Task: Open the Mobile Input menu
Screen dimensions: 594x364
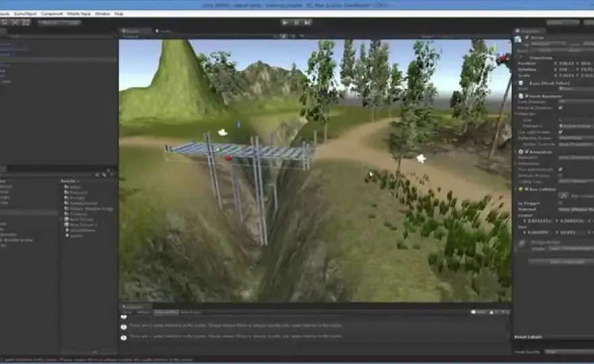Action: [79, 13]
